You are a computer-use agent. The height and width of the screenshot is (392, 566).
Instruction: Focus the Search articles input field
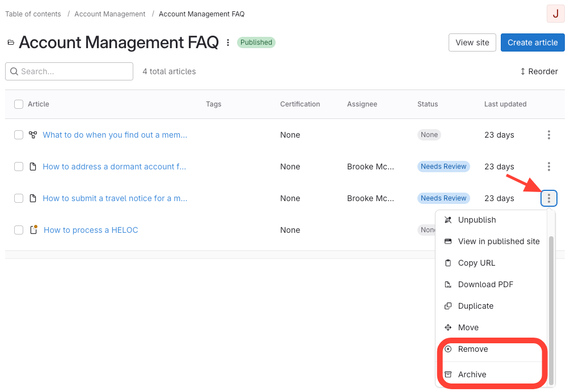click(75, 71)
